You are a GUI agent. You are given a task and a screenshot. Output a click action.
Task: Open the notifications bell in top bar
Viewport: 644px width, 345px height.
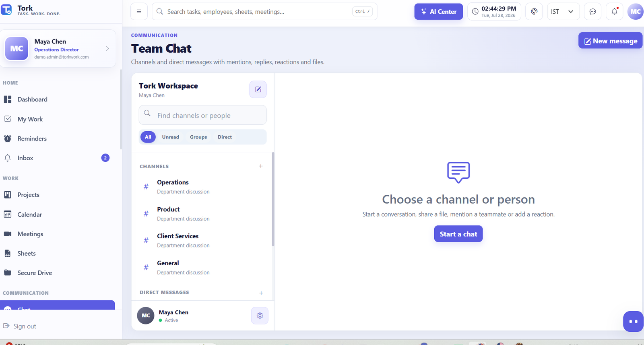615,12
